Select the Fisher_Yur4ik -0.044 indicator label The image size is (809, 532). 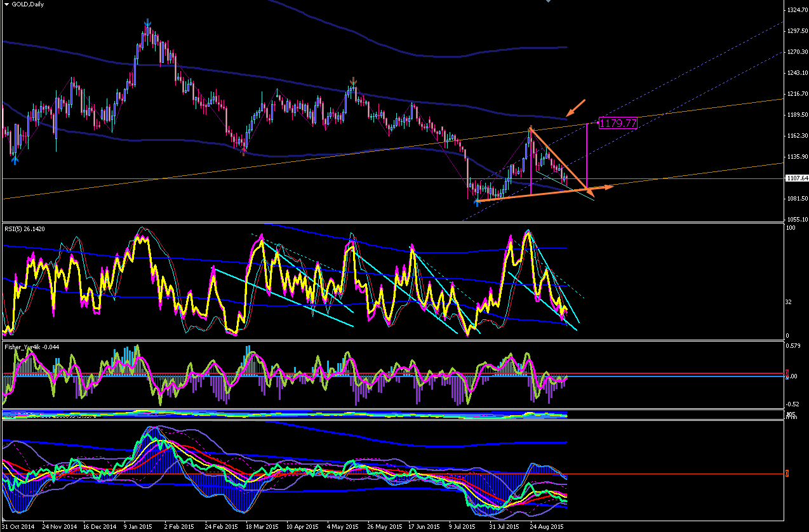click(x=32, y=347)
